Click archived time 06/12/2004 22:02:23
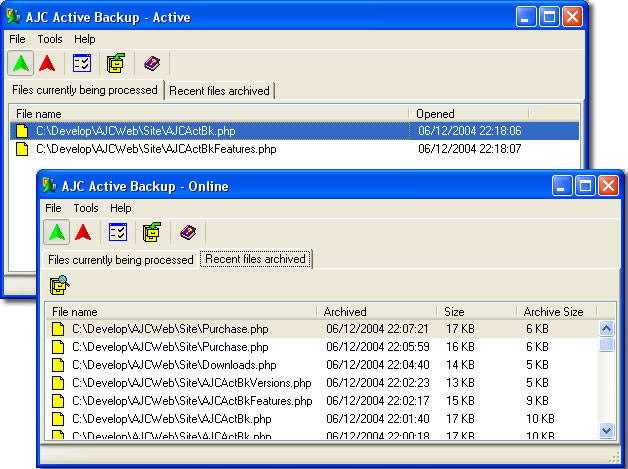The image size is (628, 469). [x=378, y=383]
